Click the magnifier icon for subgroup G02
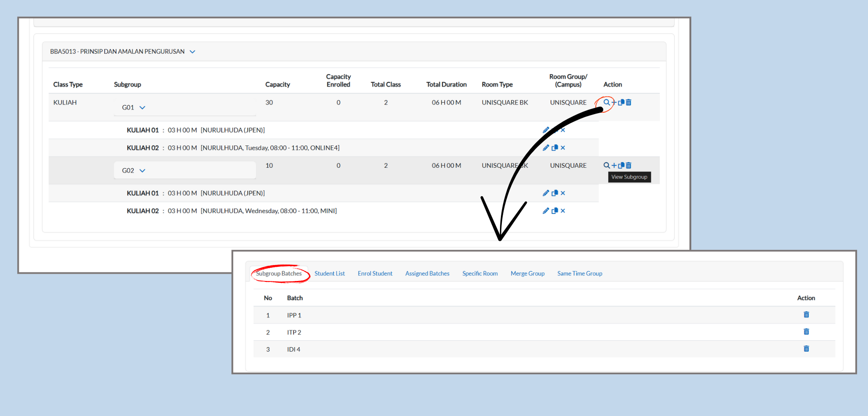868x416 pixels. (606, 165)
